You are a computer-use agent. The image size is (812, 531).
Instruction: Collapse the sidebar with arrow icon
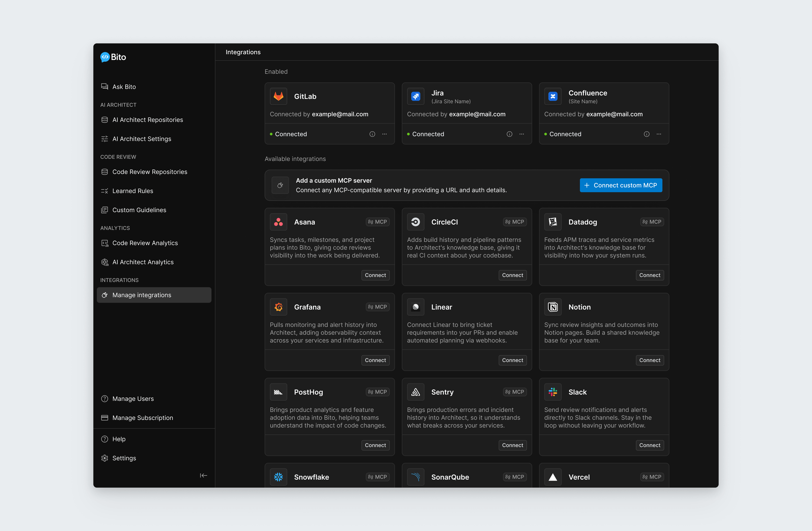[x=204, y=475]
